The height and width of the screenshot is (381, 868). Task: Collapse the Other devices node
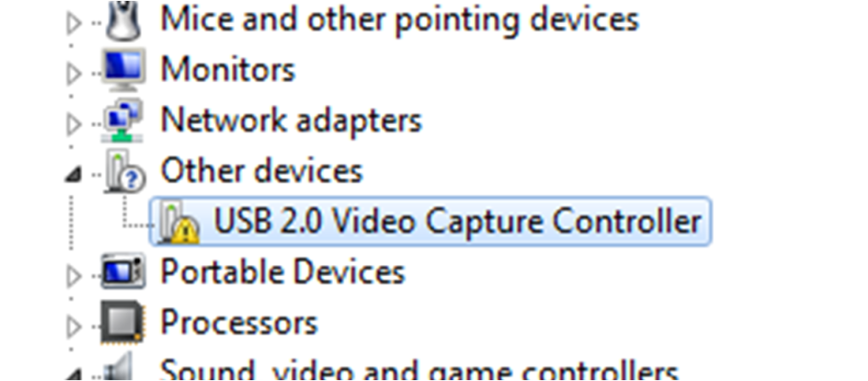(x=73, y=176)
